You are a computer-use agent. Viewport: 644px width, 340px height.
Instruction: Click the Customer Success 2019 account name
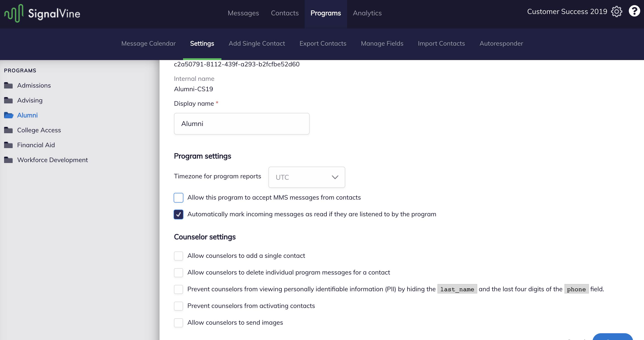coord(567,12)
